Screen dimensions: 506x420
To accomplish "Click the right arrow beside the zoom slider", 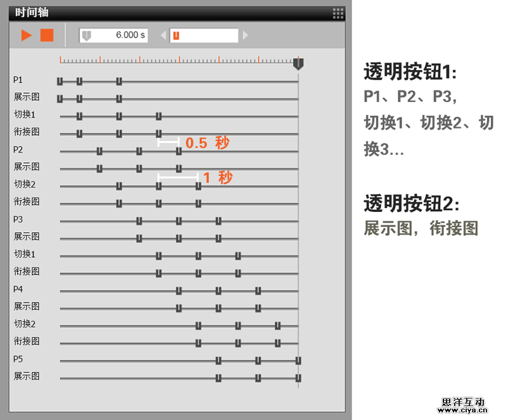I will point(245,35).
